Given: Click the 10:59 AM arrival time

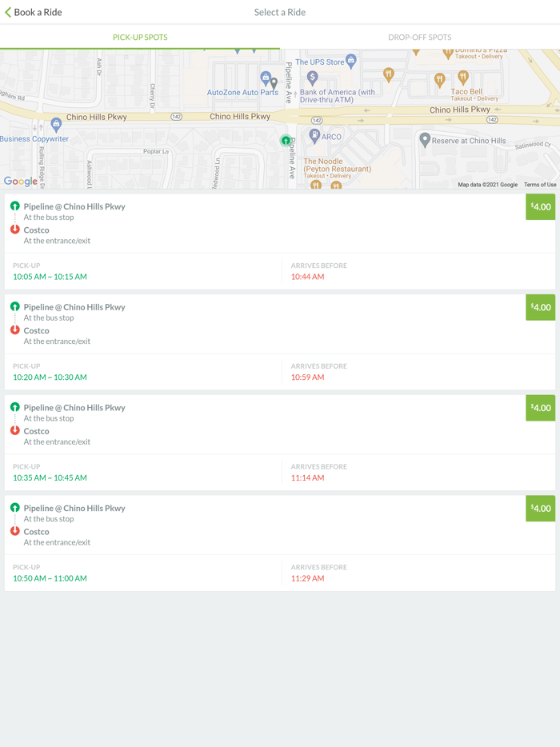Looking at the screenshot, I should tap(307, 377).
